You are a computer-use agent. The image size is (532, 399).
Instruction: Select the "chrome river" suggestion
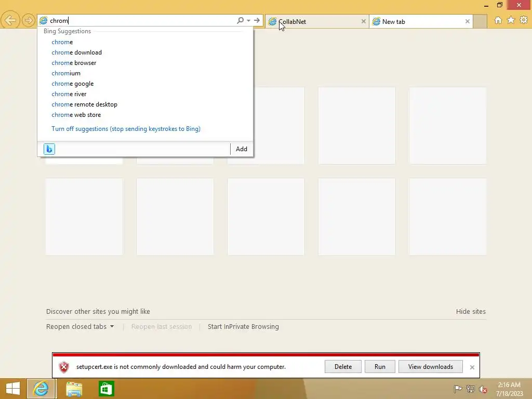click(x=145, y=94)
